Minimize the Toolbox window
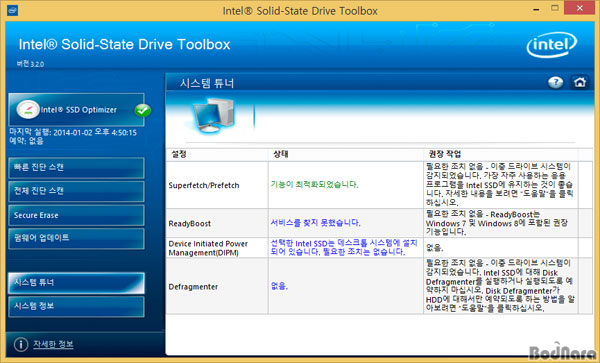 pos(536,9)
